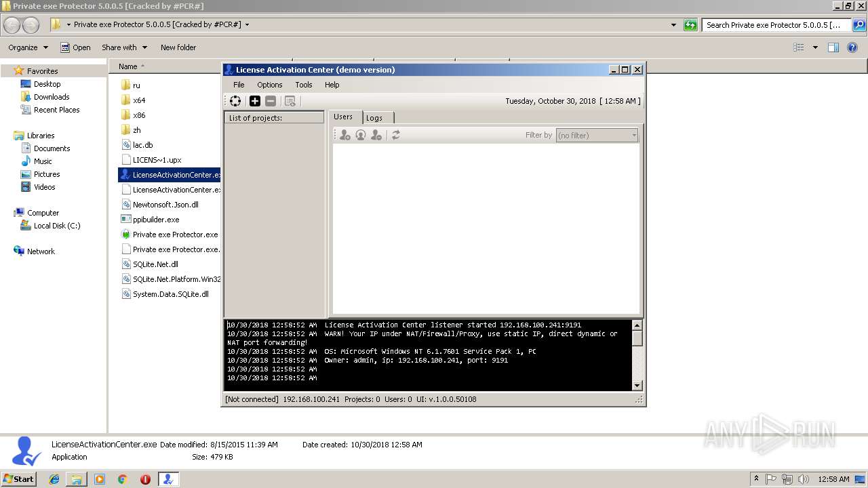The height and width of the screenshot is (488, 868).
Task: Open the project properties list icon
Action: (x=290, y=101)
